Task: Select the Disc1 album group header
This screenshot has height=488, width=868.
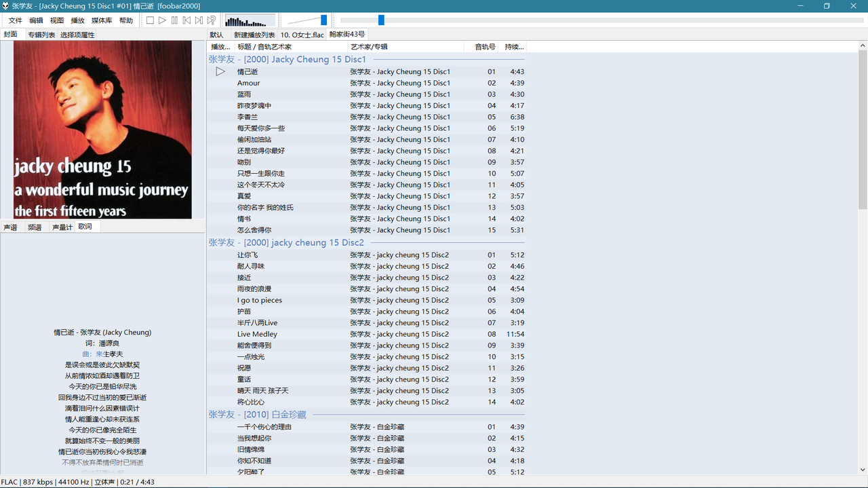Action: coord(366,59)
